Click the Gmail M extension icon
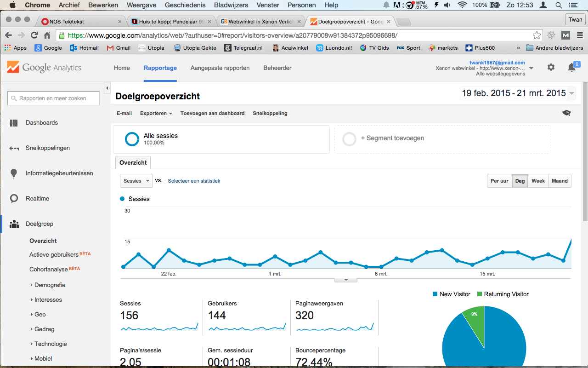Image resolution: width=588 pixels, height=368 pixels. pyautogui.click(x=566, y=35)
